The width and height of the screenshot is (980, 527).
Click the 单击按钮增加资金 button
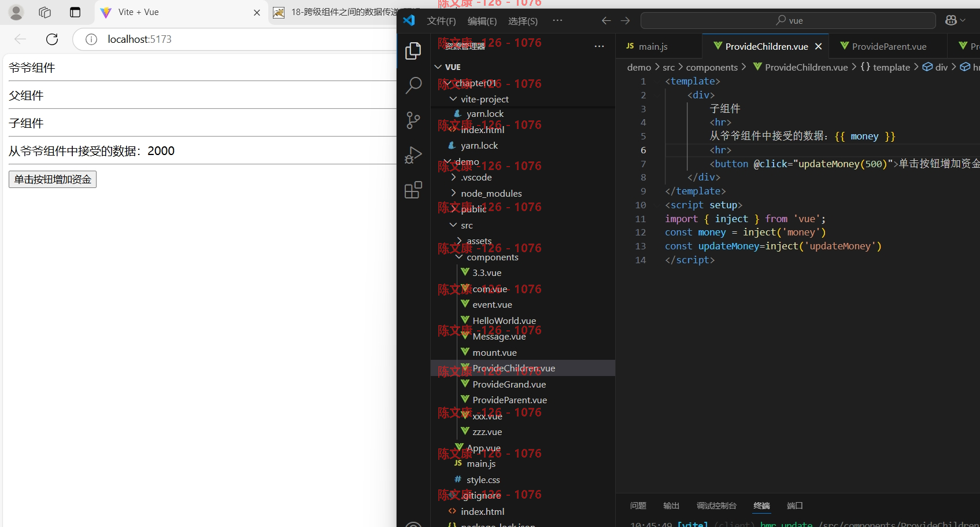tap(53, 179)
